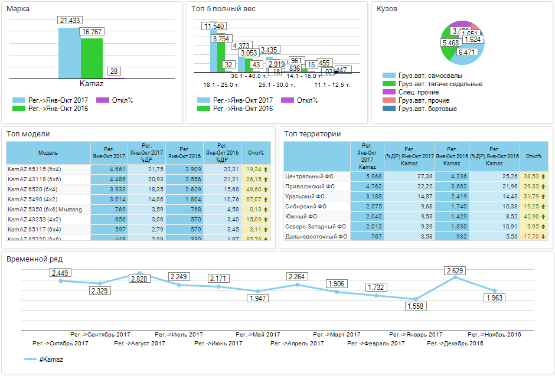The width and height of the screenshot is (555, 392).
Task: Click the up arrow icon next to 19,24
Action: (266, 169)
